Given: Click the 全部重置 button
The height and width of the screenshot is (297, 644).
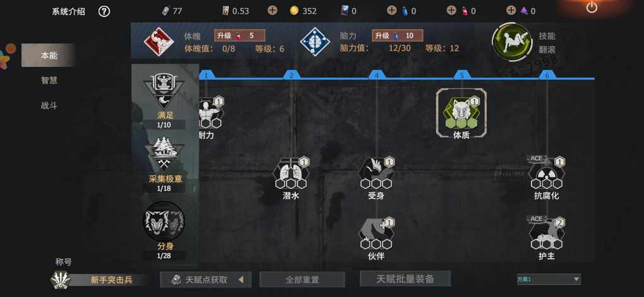Looking at the screenshot, I should (302, 280).
